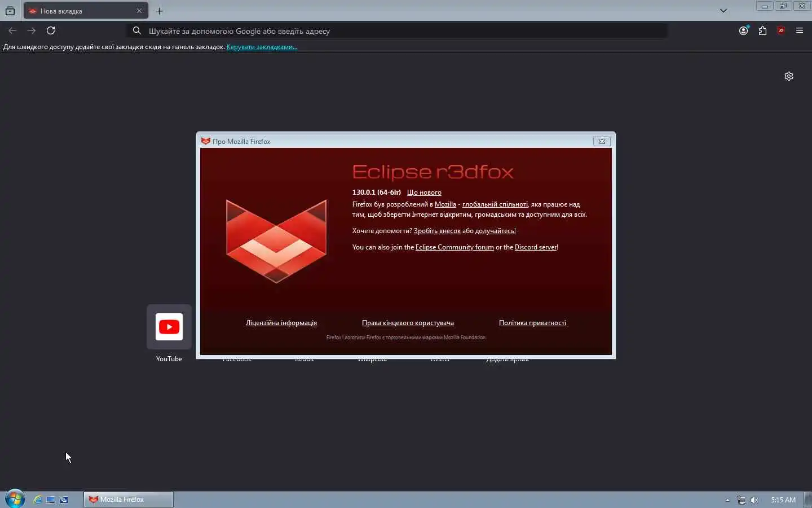Open new tab page settings gear
The width and height of the screenshot is (812, 508).
(789, 76)
